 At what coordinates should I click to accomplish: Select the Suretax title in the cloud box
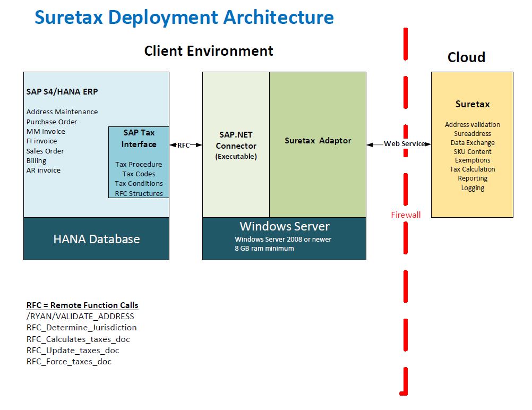[x=473, y=104]
